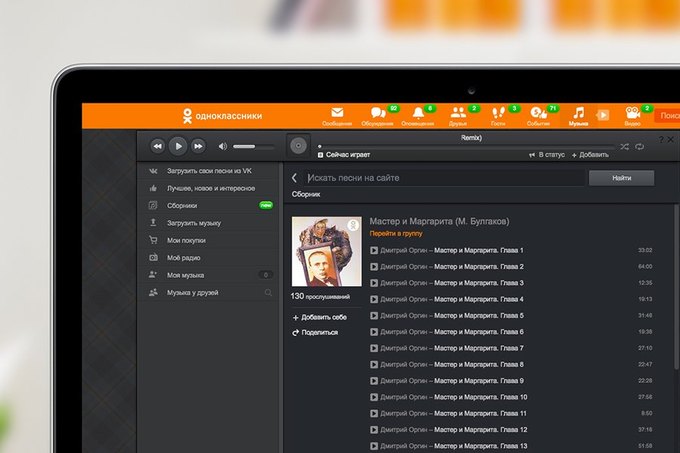
Task: Open Моя музыка in sidebar
Action: (209, 275)
